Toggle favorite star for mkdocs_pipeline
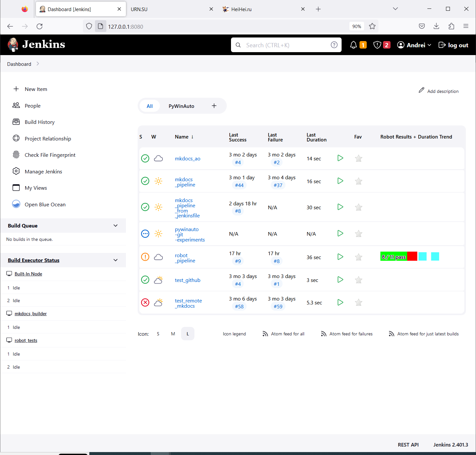The width and height of the screenshot is (476, 455). 359,181
